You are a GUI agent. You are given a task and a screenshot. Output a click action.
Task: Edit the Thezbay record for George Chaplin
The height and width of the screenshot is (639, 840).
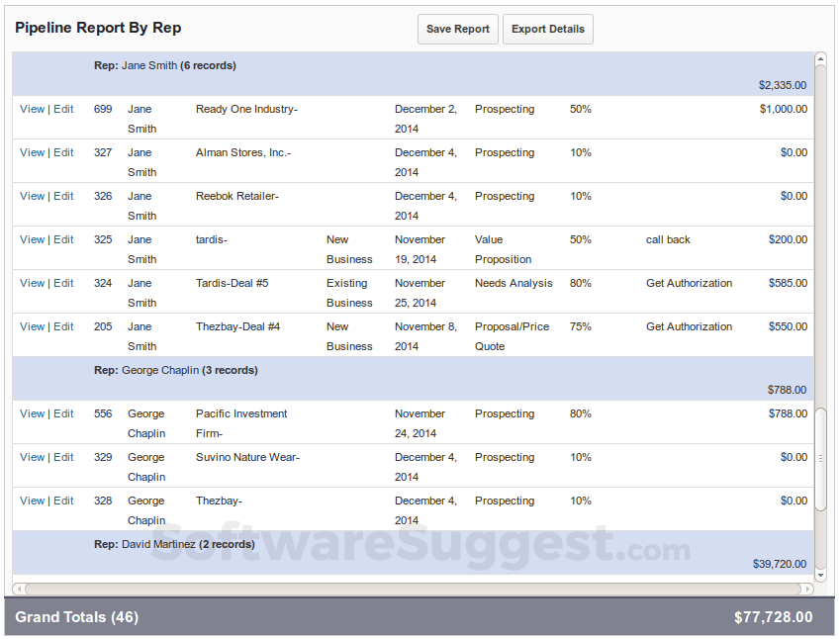(x=62, y=501)
